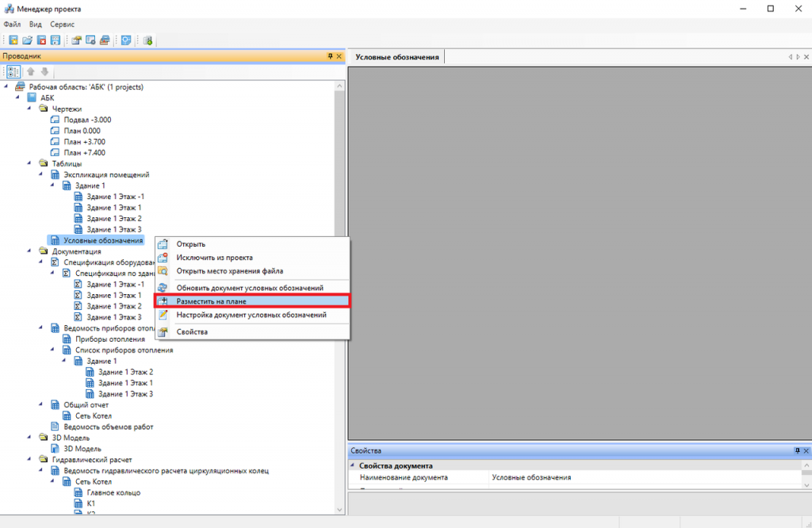This screenshot has height=528, width=812.
Task: Open the Вид menu
Action: pyautogui.click(x=35, y=25)
